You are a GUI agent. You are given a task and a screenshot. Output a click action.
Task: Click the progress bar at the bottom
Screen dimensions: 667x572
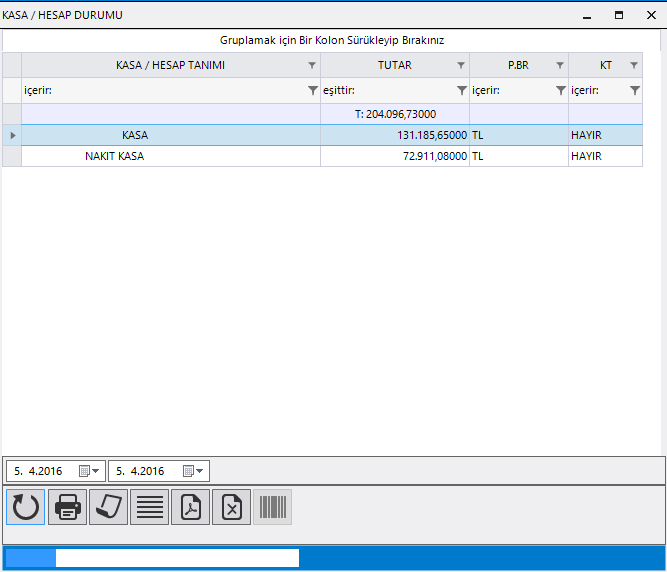click(176, 558)
